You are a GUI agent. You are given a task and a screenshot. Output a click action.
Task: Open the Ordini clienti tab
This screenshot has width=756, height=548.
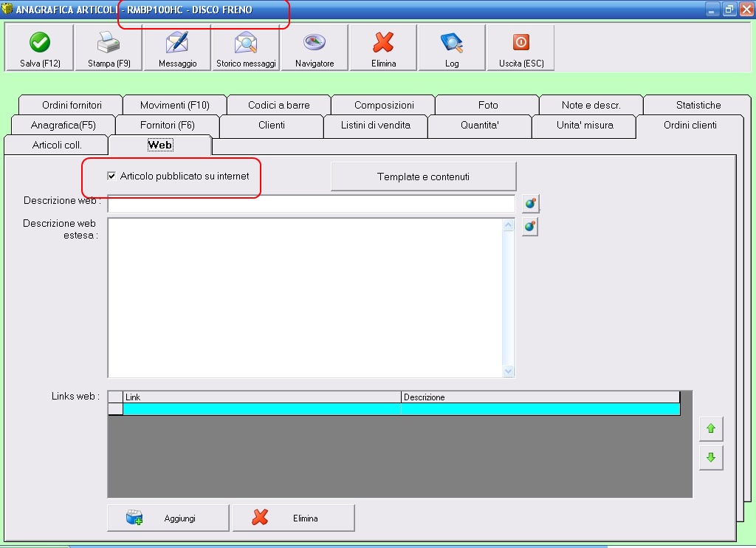(690, 126)
